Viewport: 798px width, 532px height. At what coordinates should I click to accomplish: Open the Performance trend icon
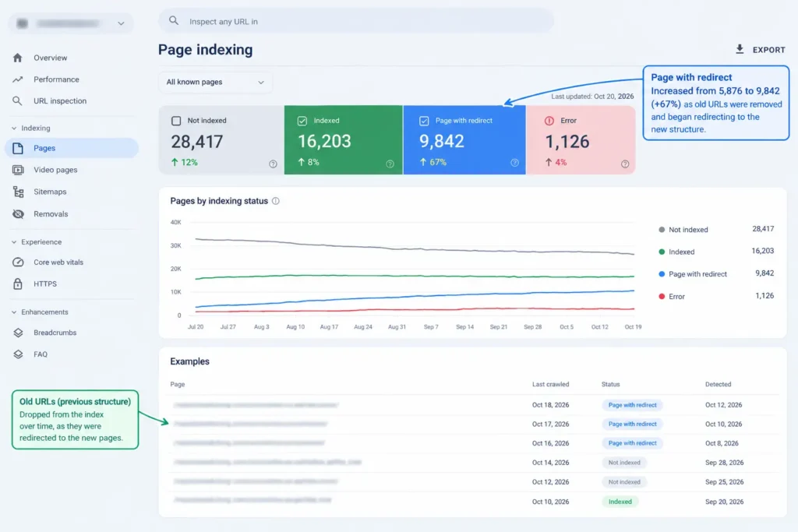pyautogui.click(x=18, y=79)
